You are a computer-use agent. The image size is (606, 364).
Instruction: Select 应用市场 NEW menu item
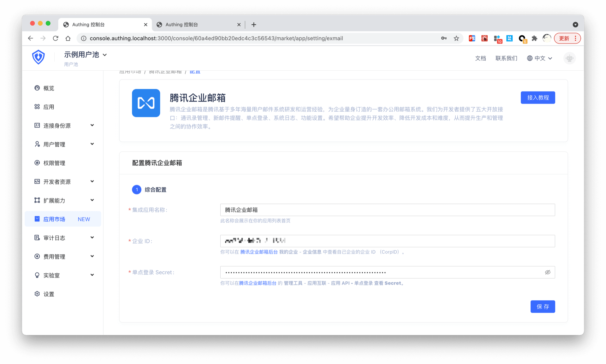[x=63, y=219]
